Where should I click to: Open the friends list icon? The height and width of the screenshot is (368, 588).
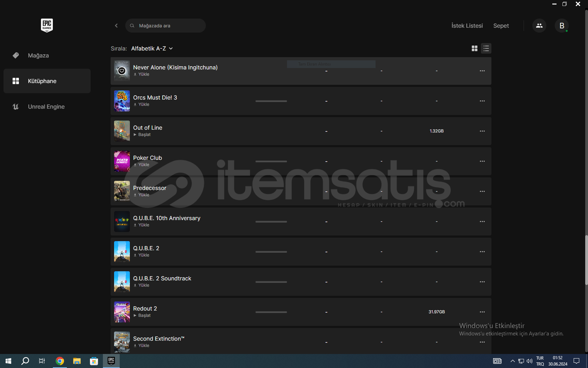pyautogui.click(x=539, y=26)
